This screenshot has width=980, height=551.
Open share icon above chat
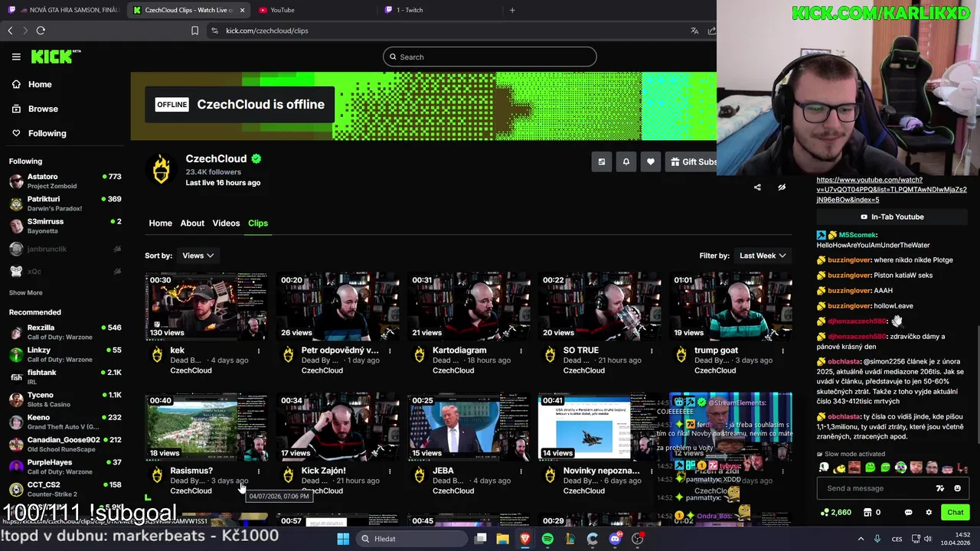pos(757,187)
